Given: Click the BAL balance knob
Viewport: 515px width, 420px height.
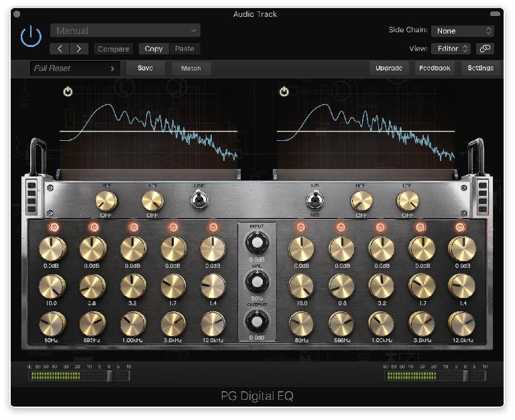Looking at the screenshot, I should click(257, 282).
